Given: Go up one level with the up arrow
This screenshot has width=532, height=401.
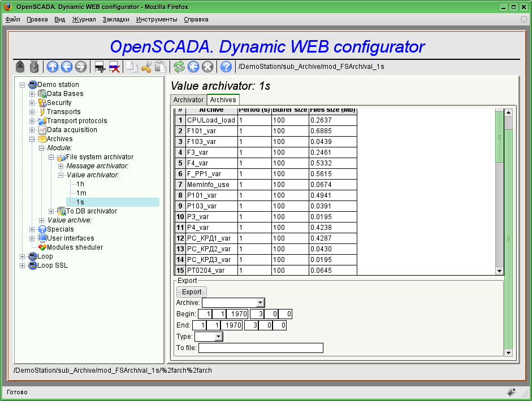Looking at the screenshot, I should coord(53,67).
